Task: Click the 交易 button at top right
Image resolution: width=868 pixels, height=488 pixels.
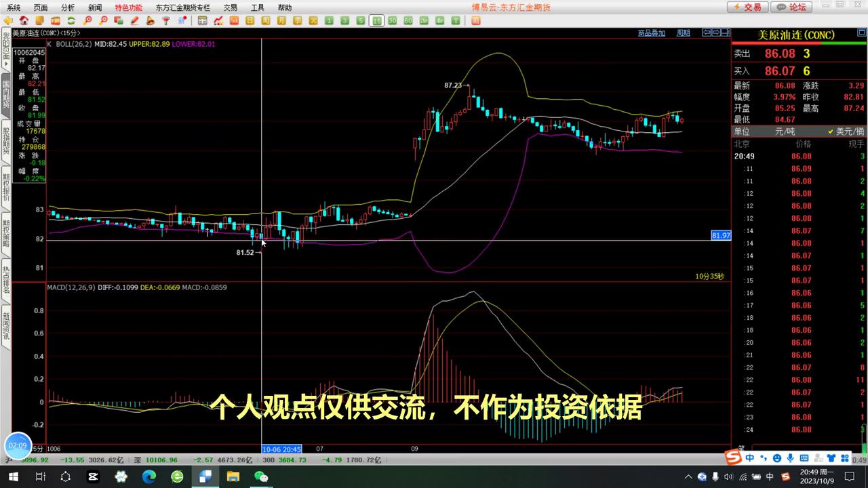Action: (747, 7)
